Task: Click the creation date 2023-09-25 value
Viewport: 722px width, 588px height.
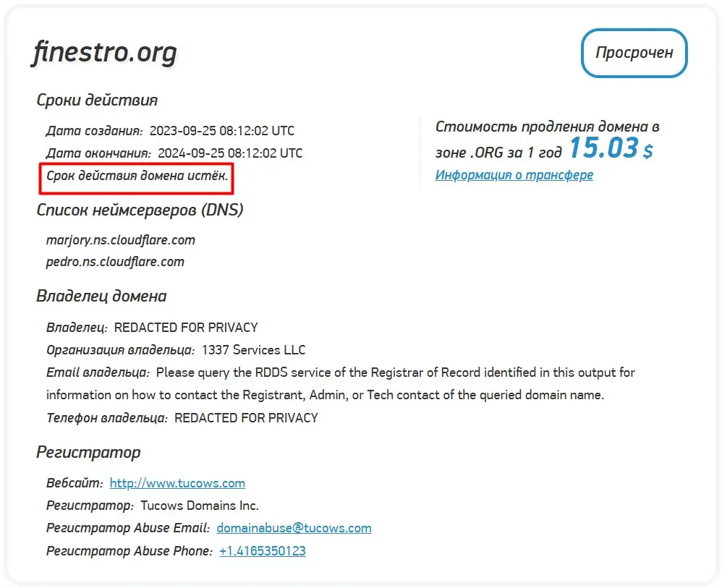Action: [x=221, y=131]
